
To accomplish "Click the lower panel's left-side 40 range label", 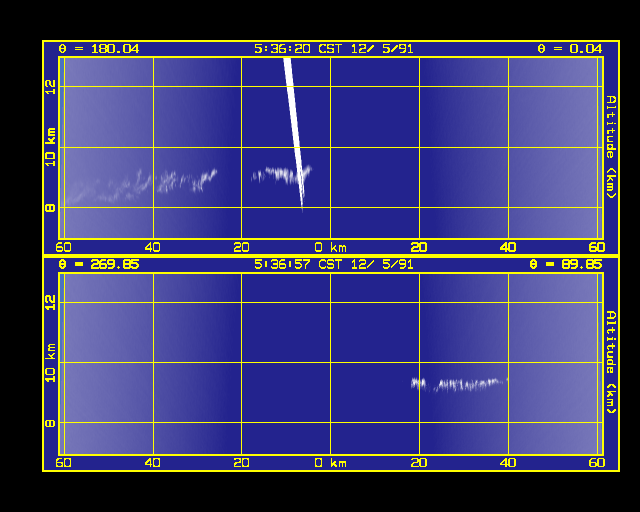I will [153, 463].
